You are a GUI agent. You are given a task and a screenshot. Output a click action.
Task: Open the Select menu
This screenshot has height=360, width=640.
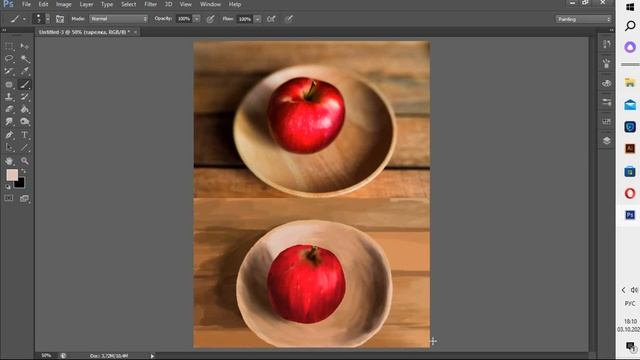(129, 4)
